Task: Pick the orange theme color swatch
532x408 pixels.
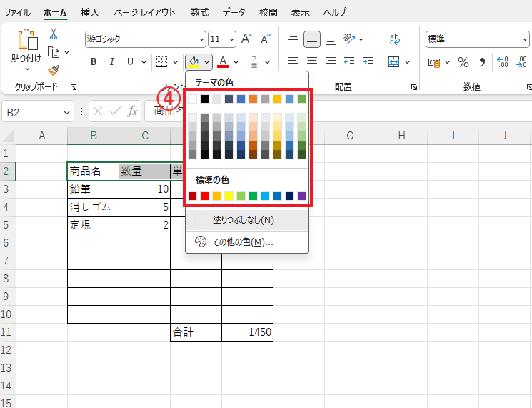Action: tap(253, 99)
